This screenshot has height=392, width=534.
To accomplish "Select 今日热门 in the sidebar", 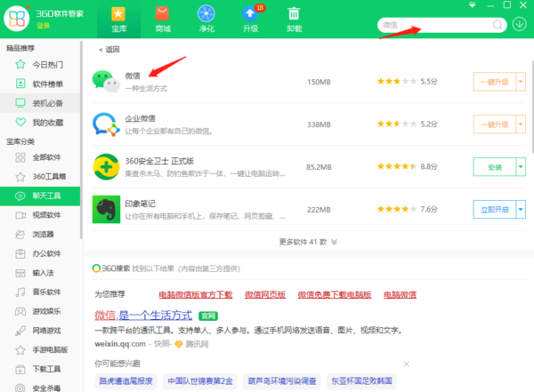I will coord(40,64).
